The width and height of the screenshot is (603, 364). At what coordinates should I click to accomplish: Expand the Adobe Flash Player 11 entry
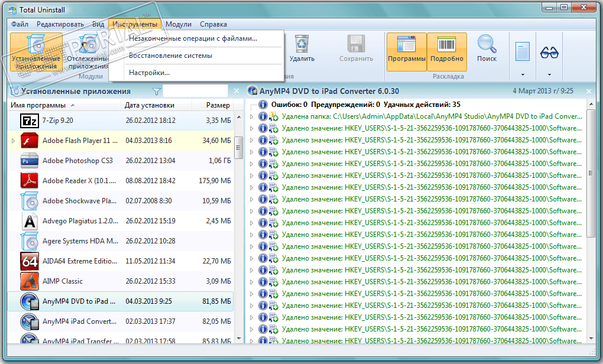coord(14,141)
